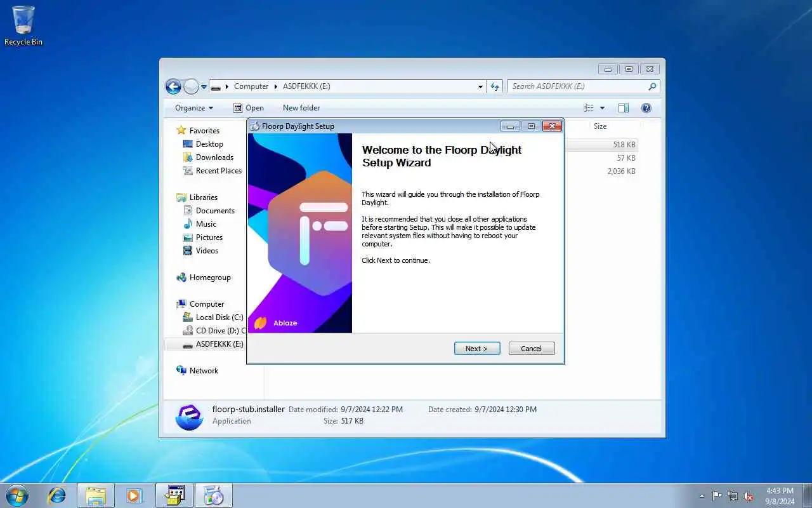Viewport: 812px width, 508px height.
Task: Change the view with the view icon
Action: [589, 108]
